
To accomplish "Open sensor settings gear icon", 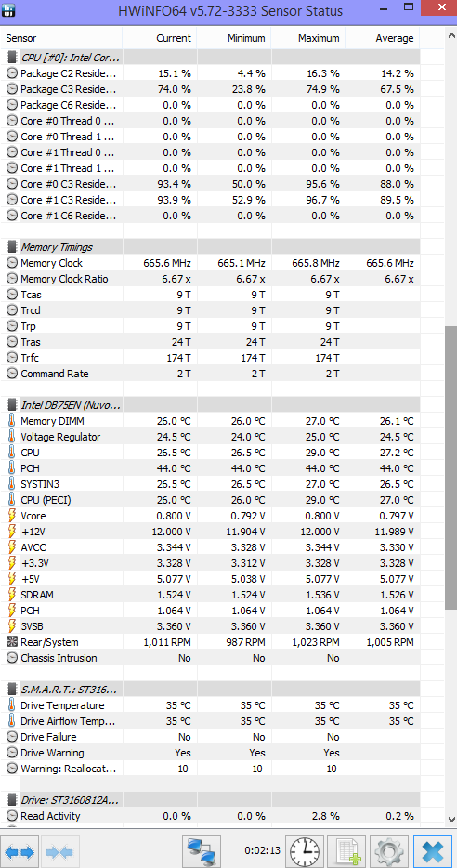I will point(389,851).
